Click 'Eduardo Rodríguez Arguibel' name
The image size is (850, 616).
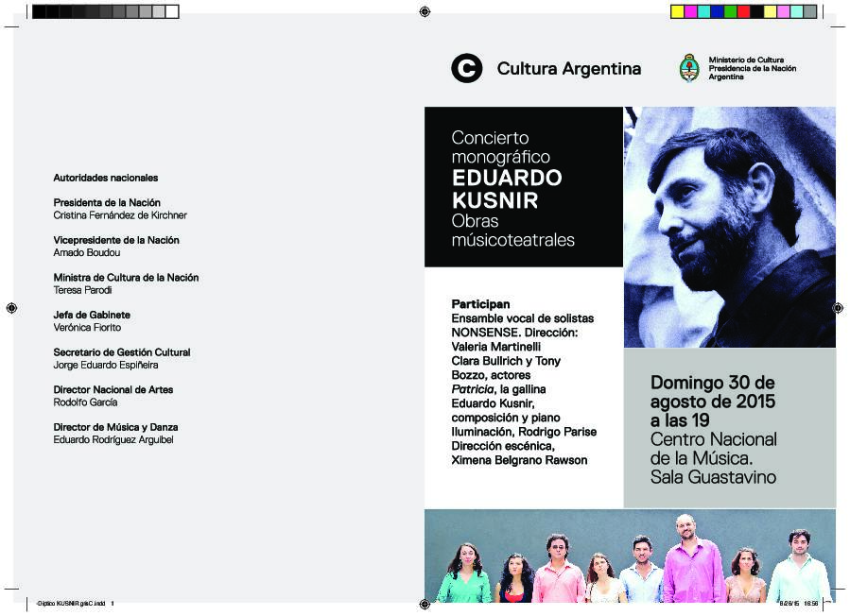[113, 439]
